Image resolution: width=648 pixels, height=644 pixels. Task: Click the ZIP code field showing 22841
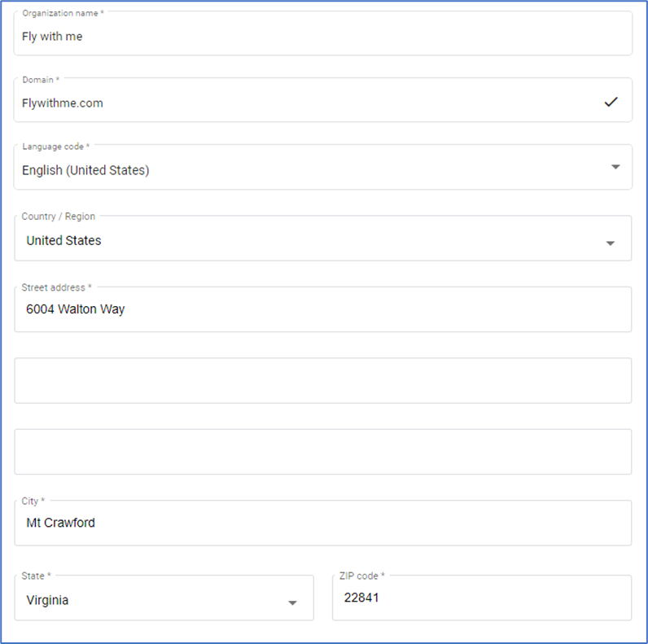tap(482, 598)
